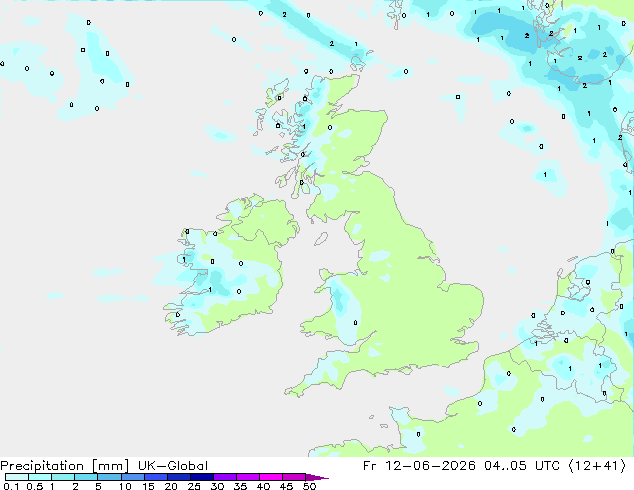Screen dimensions: 634x490
Task: Click the '04..05 UTC' time text
Action: (x=522, y=466)
